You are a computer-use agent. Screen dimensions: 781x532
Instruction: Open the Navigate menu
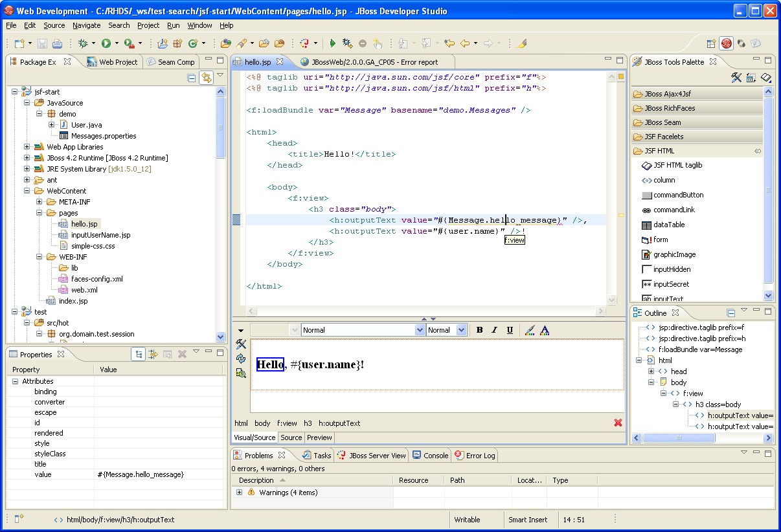coord(86,25)
